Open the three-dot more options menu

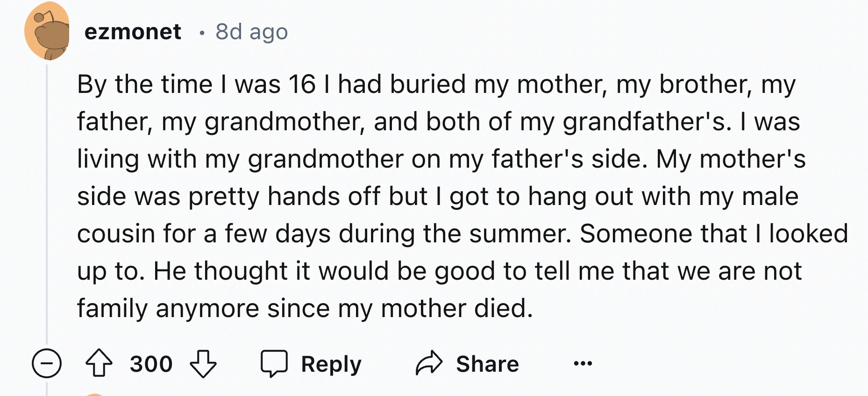[583, 363]
